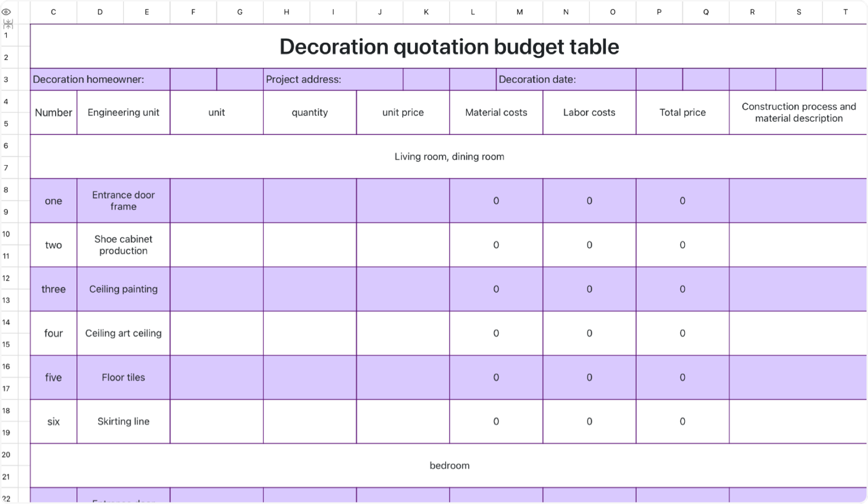The height and width of the screenshot is (504, 868).
Task: Click the 'Ceiling painting' cell
Action: point(123,289)
